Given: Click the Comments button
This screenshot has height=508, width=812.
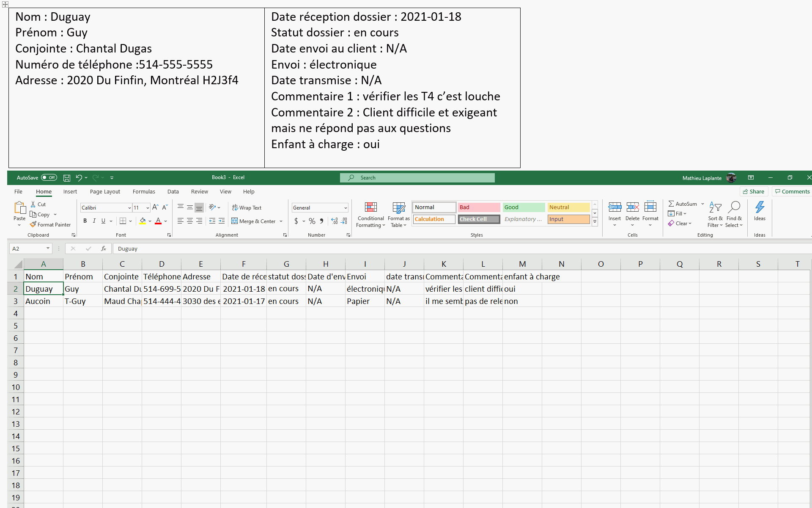Looking at the screenshot, I should click(x=792, y=191).
